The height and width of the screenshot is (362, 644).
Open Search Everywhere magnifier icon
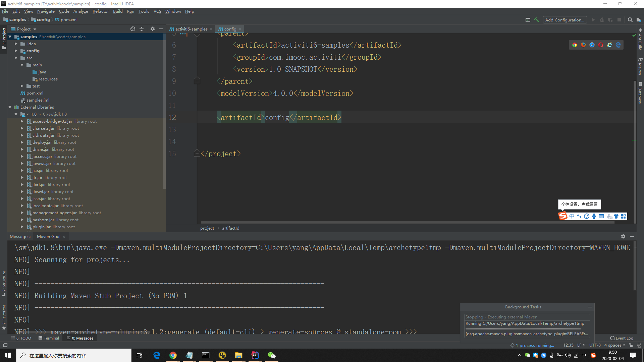point(630,20)
